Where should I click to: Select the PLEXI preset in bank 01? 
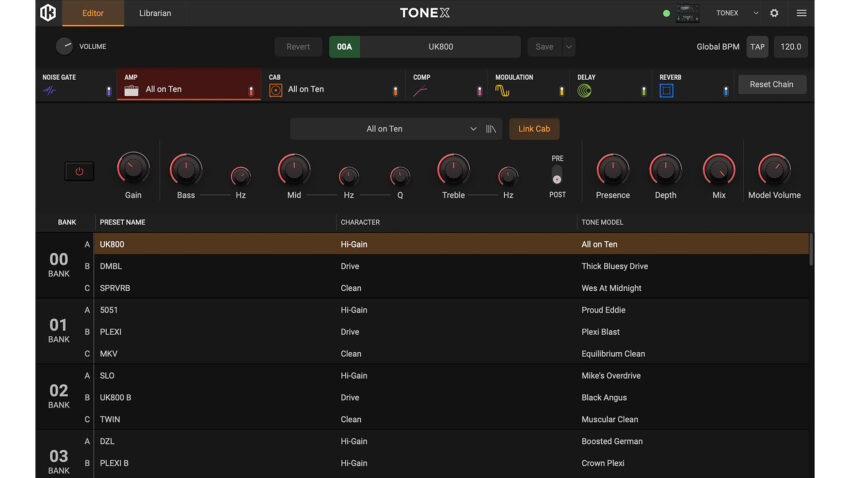pyautogui.click(x=452, y=332)
